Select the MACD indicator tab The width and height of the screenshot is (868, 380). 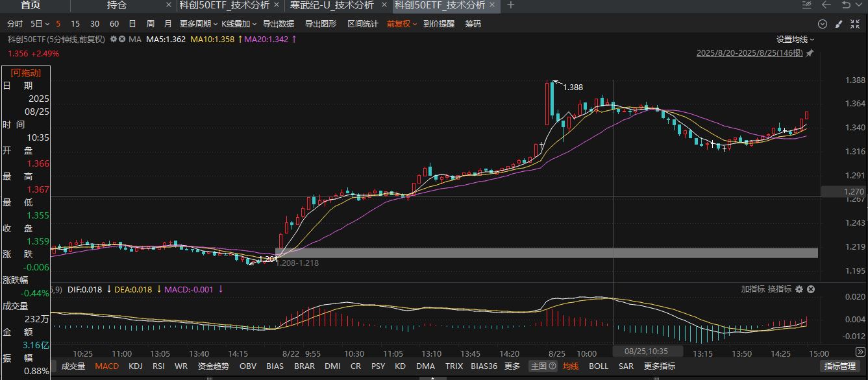[107, 366]
